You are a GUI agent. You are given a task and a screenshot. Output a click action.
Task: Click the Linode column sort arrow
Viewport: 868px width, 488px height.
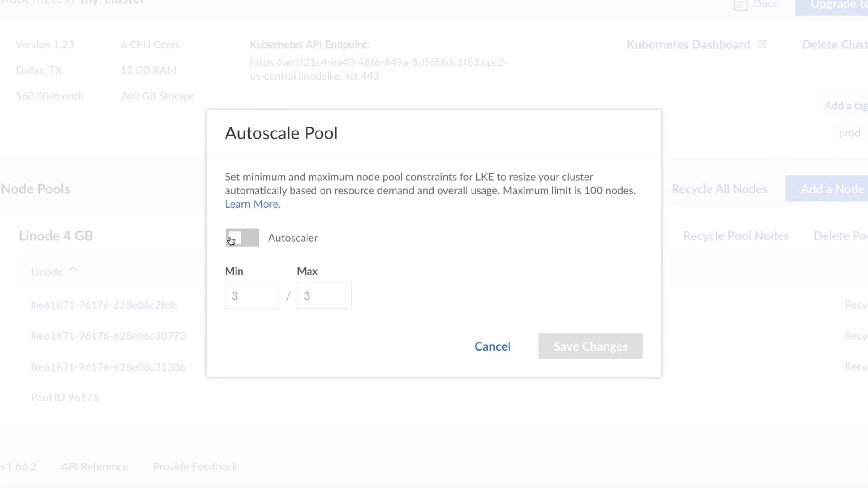pos(73,270)
